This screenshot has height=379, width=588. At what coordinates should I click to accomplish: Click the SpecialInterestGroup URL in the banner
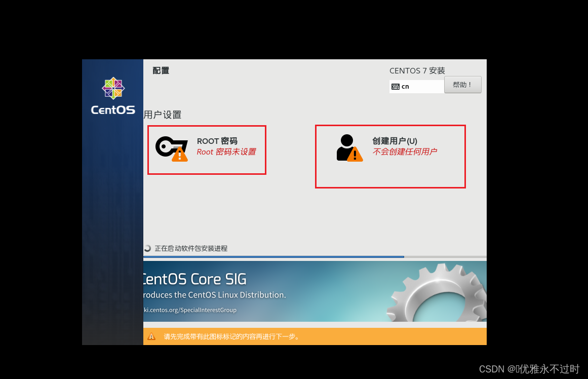(190, 310)
